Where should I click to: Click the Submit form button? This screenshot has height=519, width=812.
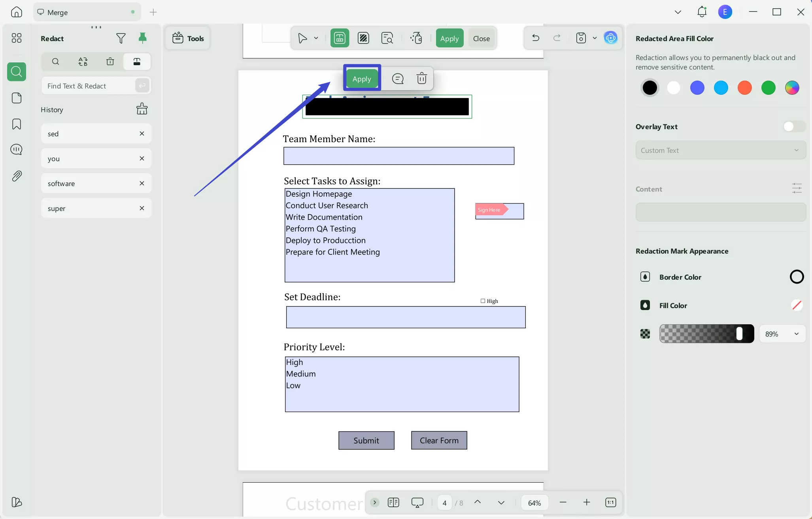click(x=366, y=440)
